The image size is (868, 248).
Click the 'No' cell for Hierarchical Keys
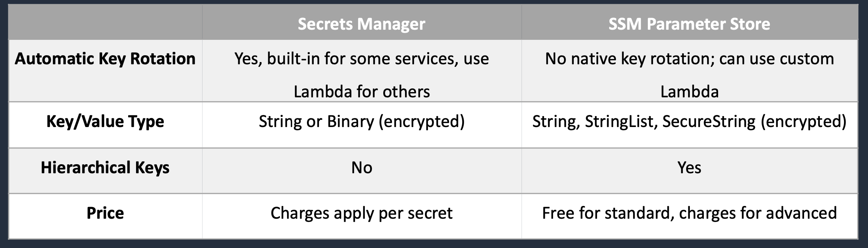tap(361, 168)
